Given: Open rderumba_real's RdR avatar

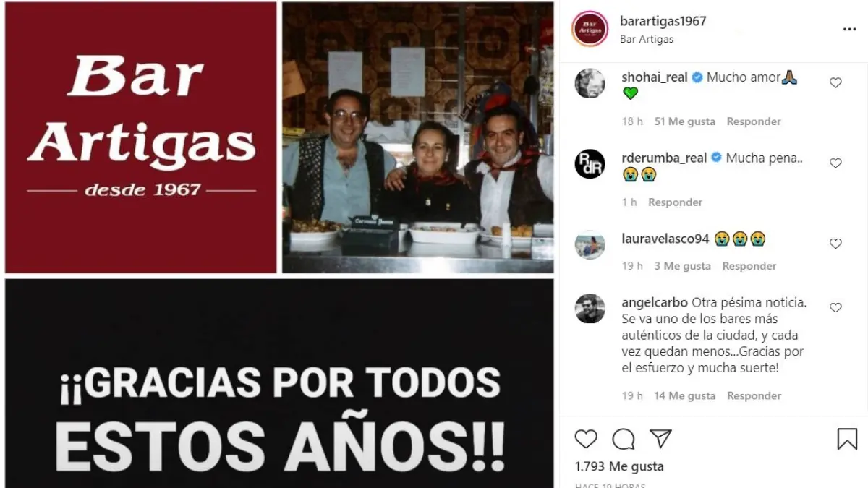Looking at the screenshot, I should [590, 163].
